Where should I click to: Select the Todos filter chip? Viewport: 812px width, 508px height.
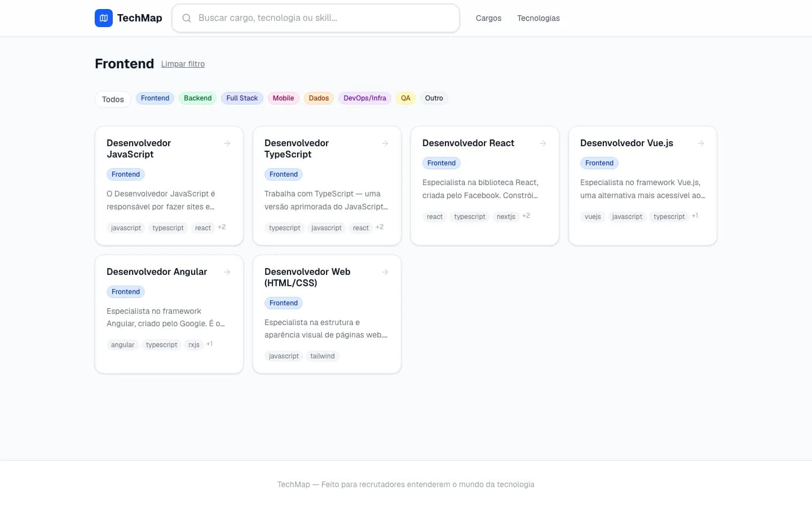(x=113, y=99)
